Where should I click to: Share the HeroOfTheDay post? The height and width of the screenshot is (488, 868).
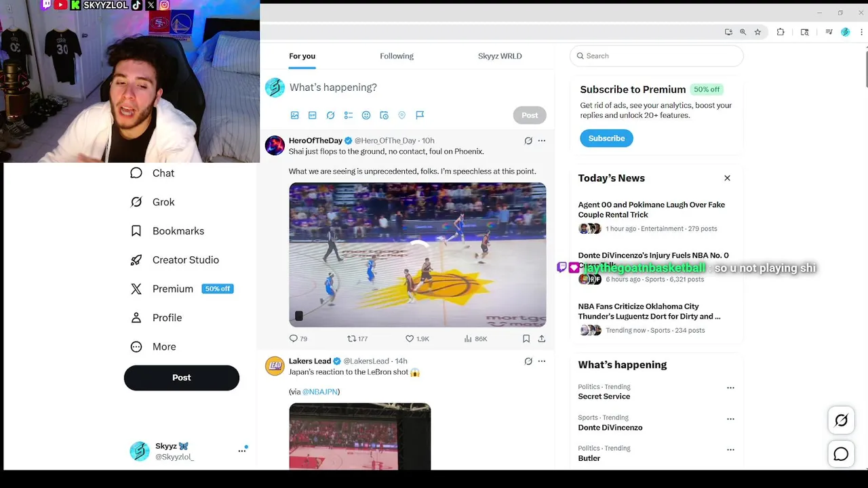click(542, 338)
